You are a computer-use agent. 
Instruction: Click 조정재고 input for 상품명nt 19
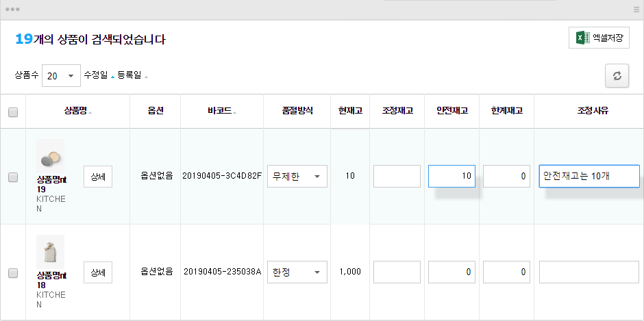coord(397,176)
